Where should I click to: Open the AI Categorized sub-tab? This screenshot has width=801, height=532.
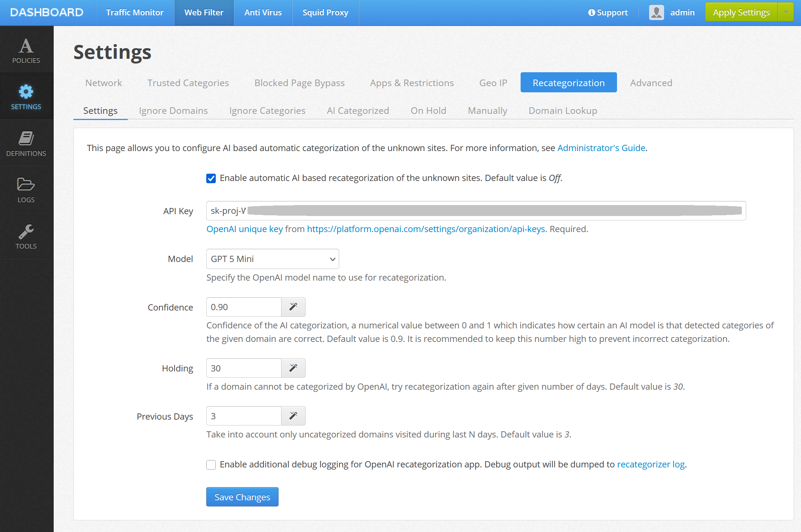click(x=358, y=111)
